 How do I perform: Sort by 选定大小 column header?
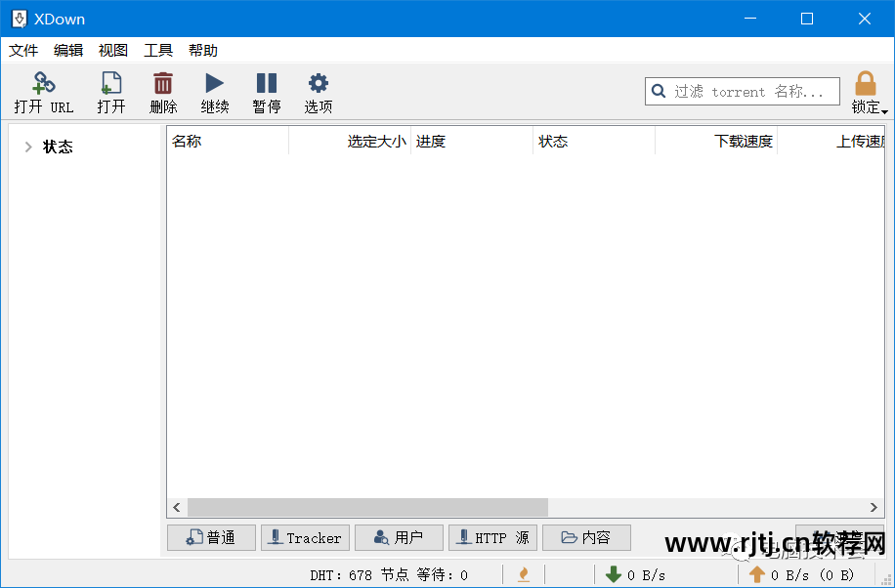(350, 141)
